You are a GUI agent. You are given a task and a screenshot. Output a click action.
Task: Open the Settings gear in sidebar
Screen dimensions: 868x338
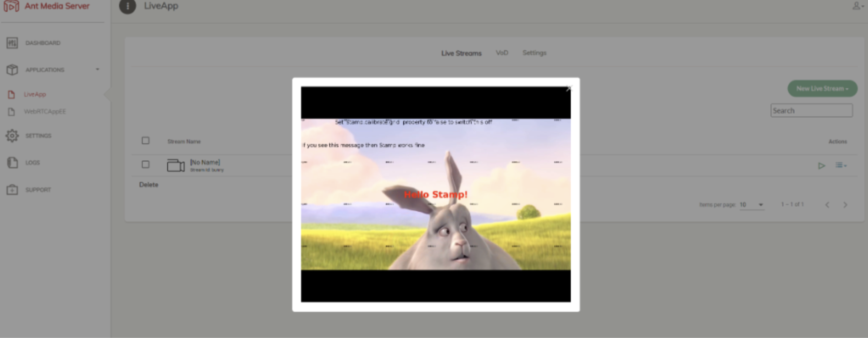[x=12, y=136]
